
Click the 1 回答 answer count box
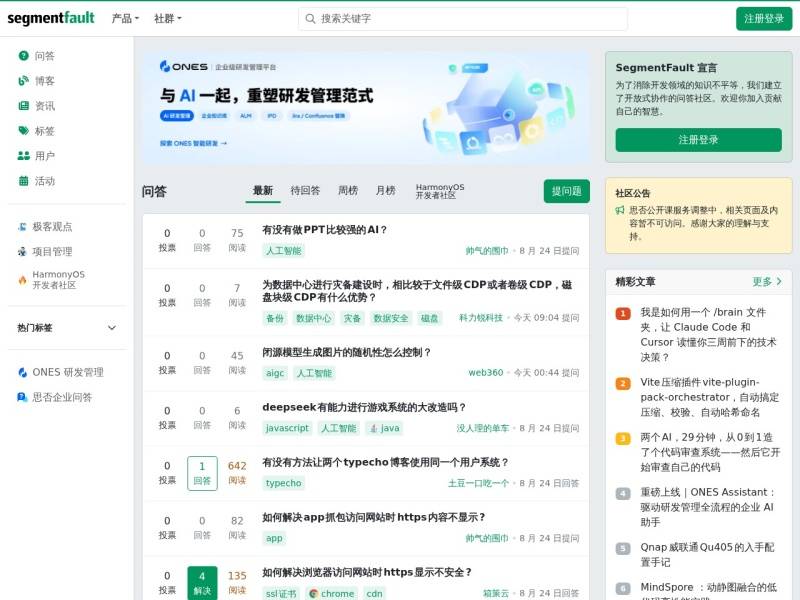point(202,473)
